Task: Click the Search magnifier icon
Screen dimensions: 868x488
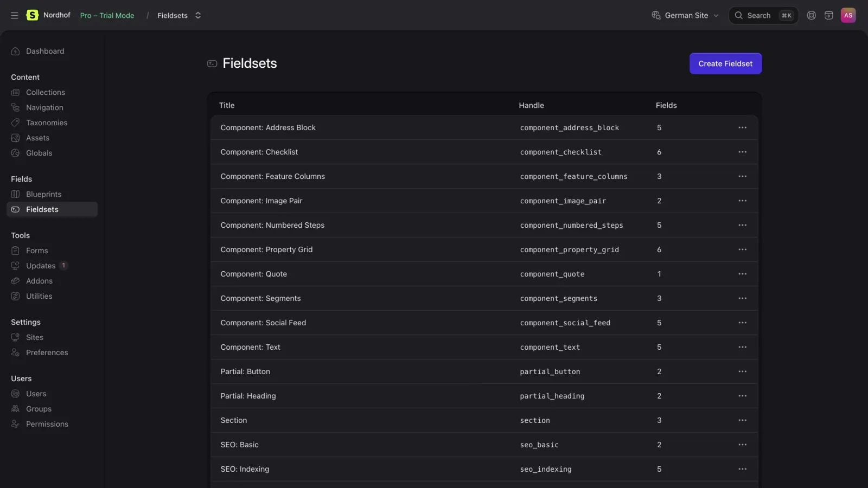Action: 738,15
